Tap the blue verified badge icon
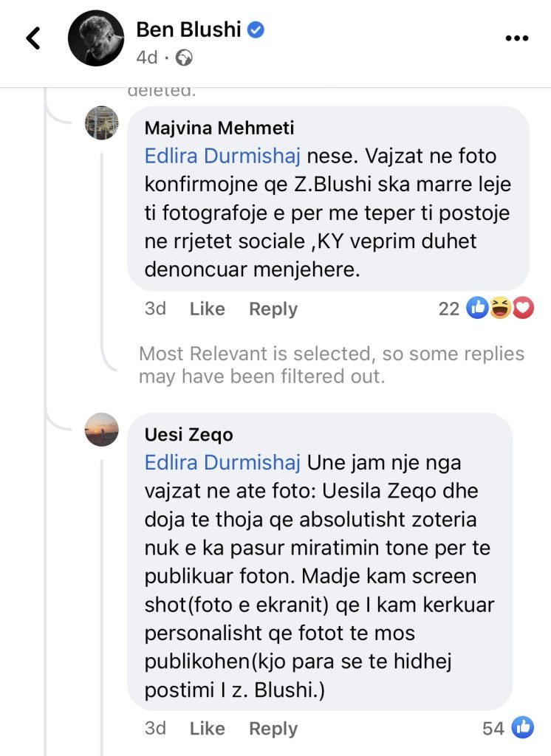Image resolution: width=551 pixels, height=756 pixels. [256, 30]
